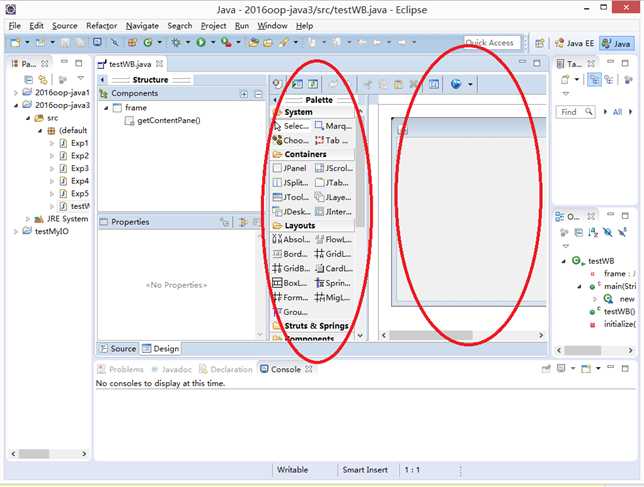Click the Test/Preview globe icon in designer toolbar
The width and height of the screenshot is (644, 487).
(x=456, y=84)
